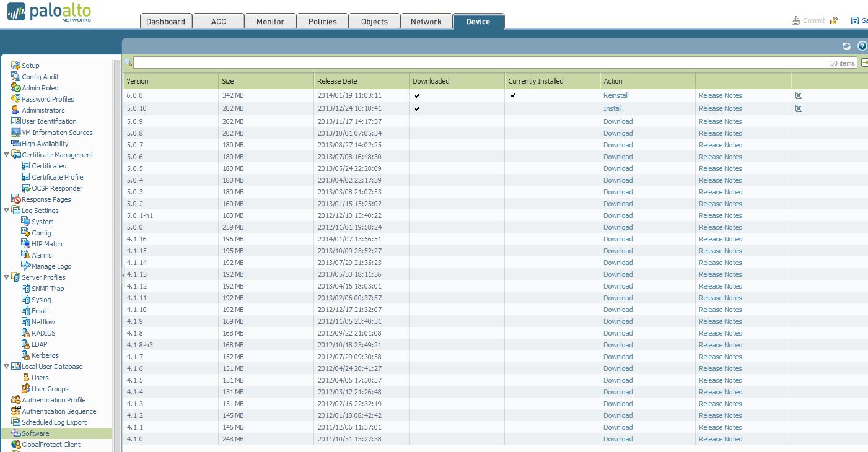868x452 pixels.
Task: Click the Administrators icon
Action: [x=16, y=110]
